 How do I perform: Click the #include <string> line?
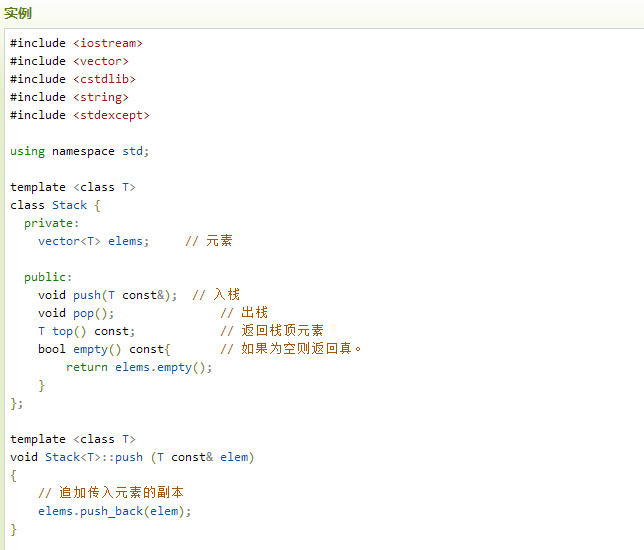pos(69,97)
